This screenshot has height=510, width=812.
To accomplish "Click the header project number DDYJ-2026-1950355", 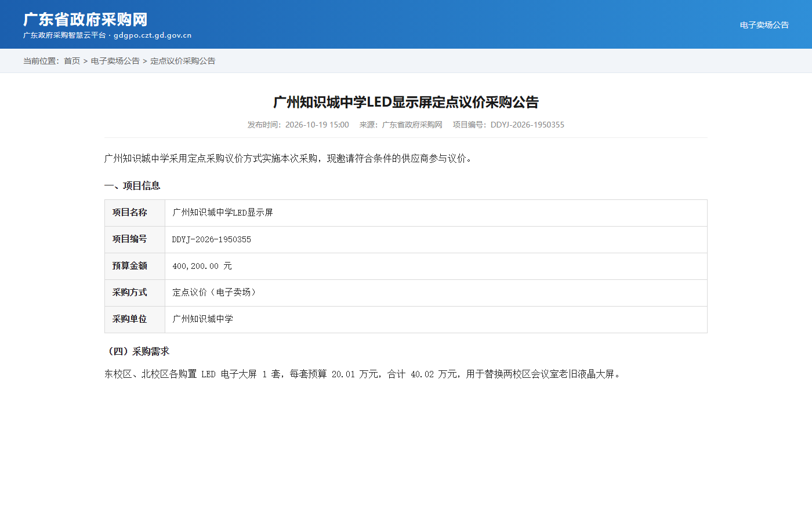I will coord(527,125).
